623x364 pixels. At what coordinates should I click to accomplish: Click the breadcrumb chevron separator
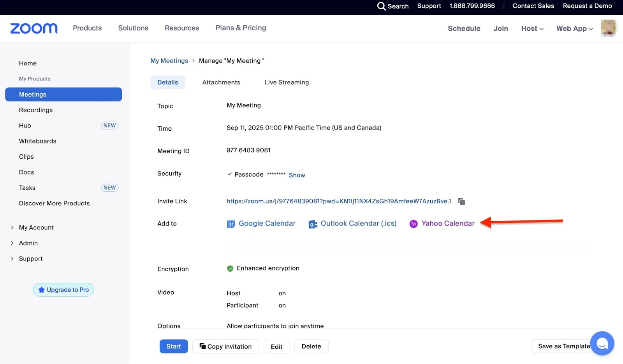pyautogui.click(x=194, y=61)
